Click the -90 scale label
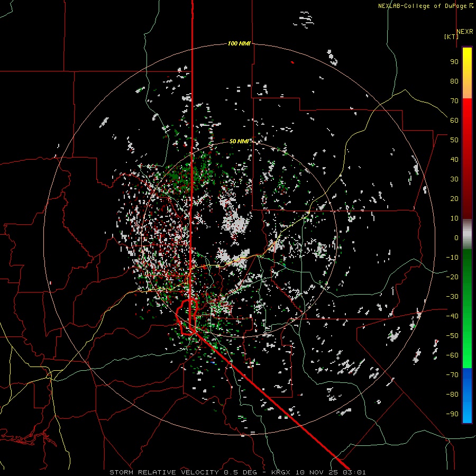This screenshot has width=476, height=476. (452, 414)
